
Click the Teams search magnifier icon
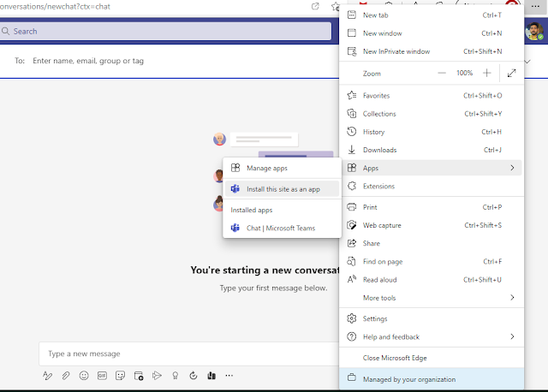pyautogui.click(x=5, y=31)
